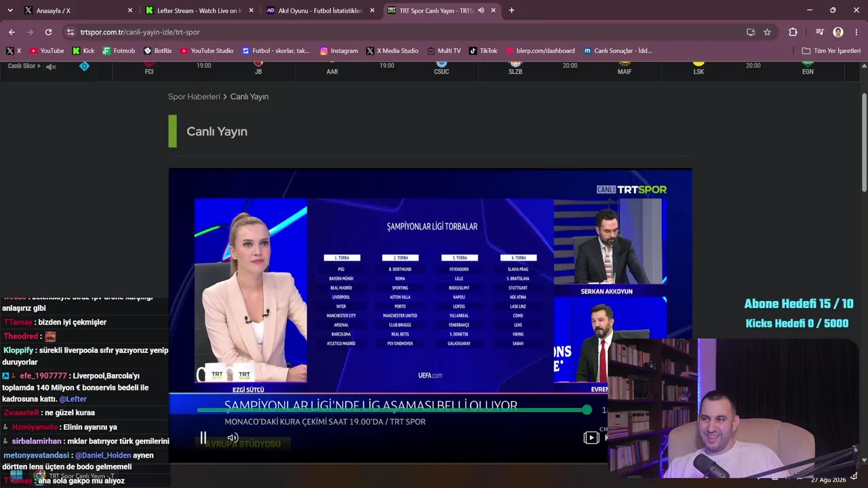Open the media controls toolbar icon
868x488 pixels.
point(820,32)
